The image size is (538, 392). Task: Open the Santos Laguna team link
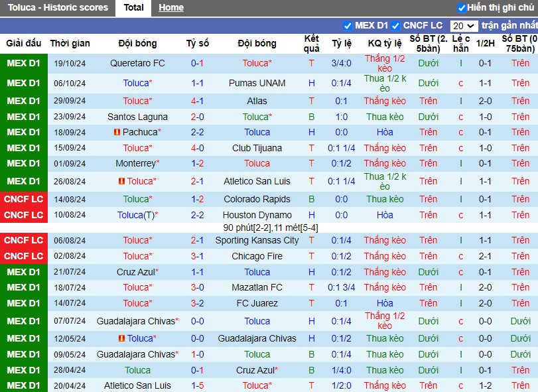point(137,117)
